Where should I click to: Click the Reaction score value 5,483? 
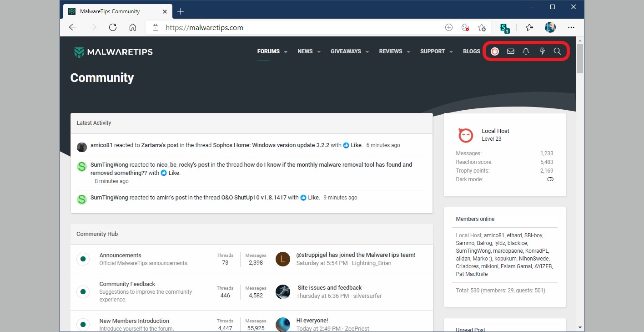[x=547, y=162]
